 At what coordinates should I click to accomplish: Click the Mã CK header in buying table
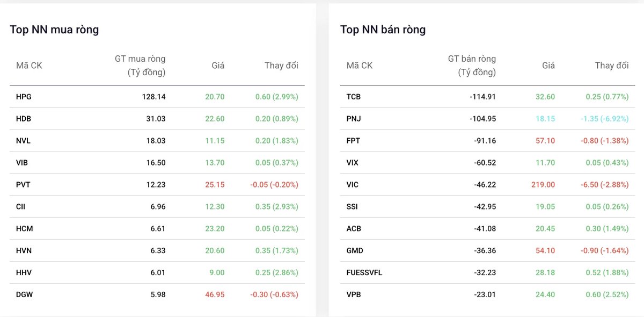29,66
